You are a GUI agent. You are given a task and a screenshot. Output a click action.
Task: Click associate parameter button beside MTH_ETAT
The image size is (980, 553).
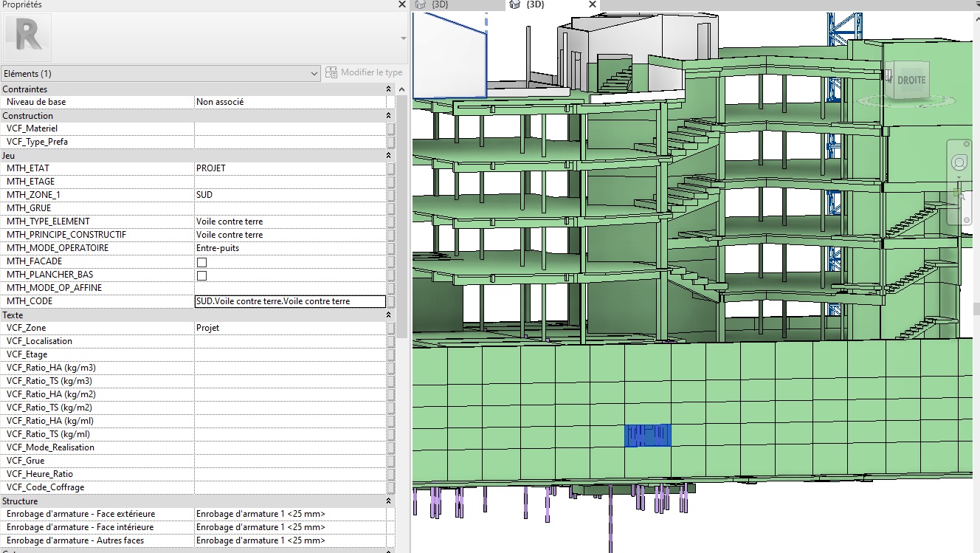pos(391,168)
